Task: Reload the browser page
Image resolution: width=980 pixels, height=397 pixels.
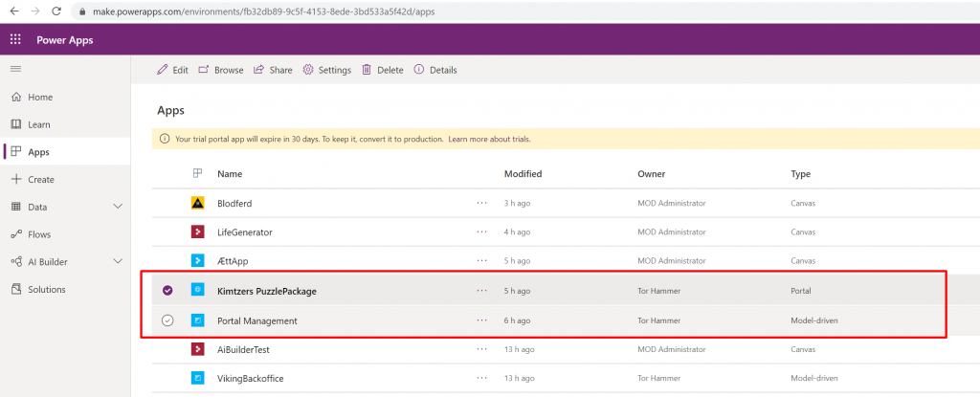Action: coord(56,11)
